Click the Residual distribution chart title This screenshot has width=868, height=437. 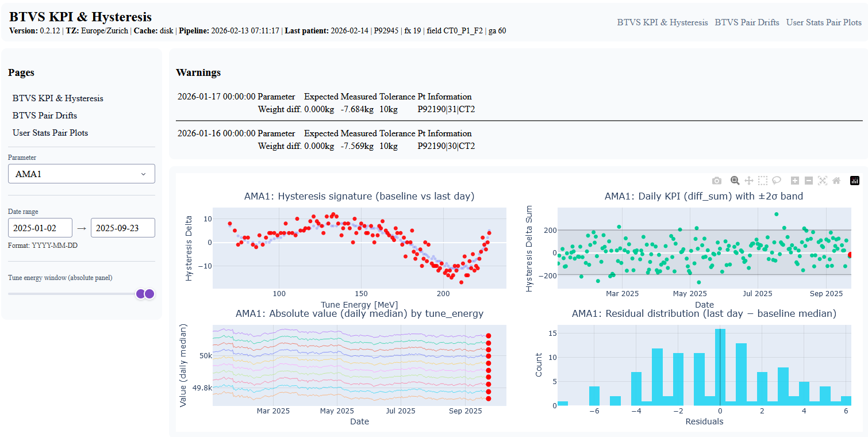(x=704, y=313)
